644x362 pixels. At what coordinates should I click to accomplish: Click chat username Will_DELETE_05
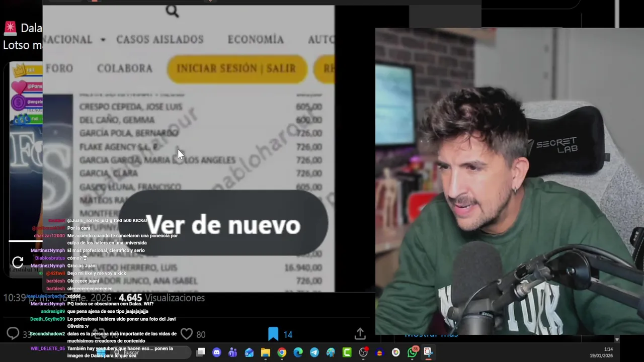(x=48, y=348)
